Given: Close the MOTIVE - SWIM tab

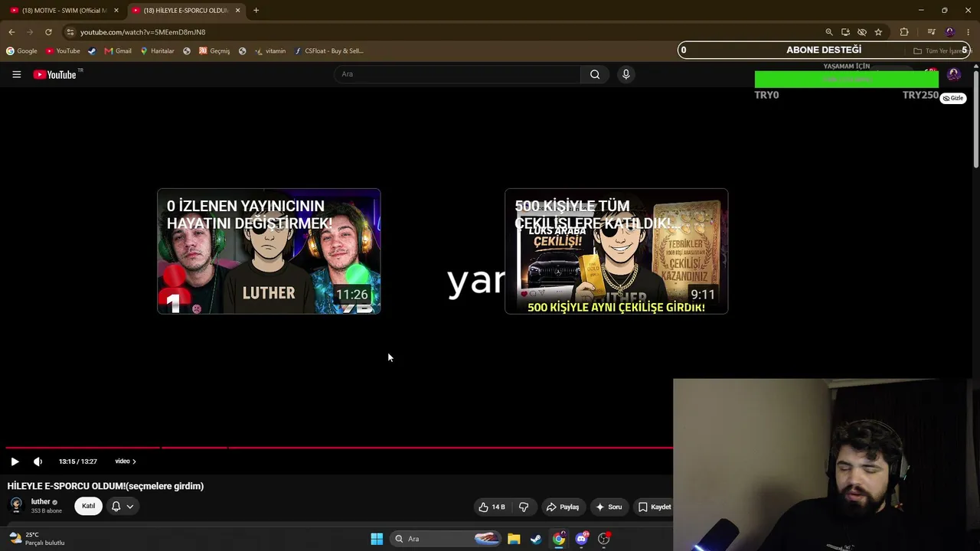Looking at the screenshot, I should point(116,11).
